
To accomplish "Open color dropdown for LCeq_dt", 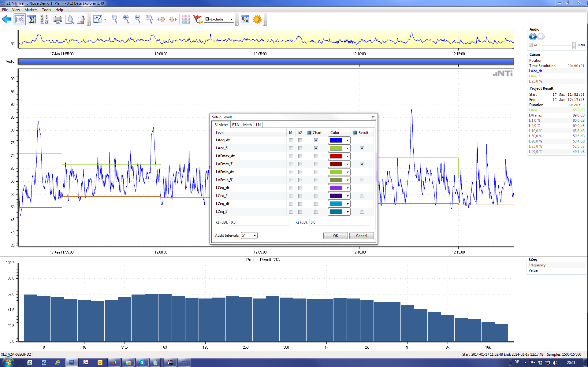I will click(x=348, y=188).
